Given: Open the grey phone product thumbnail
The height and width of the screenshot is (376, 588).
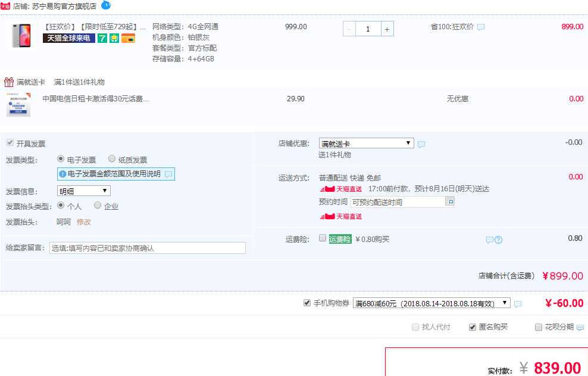Looking at the screenshot, I should [21, 36].
